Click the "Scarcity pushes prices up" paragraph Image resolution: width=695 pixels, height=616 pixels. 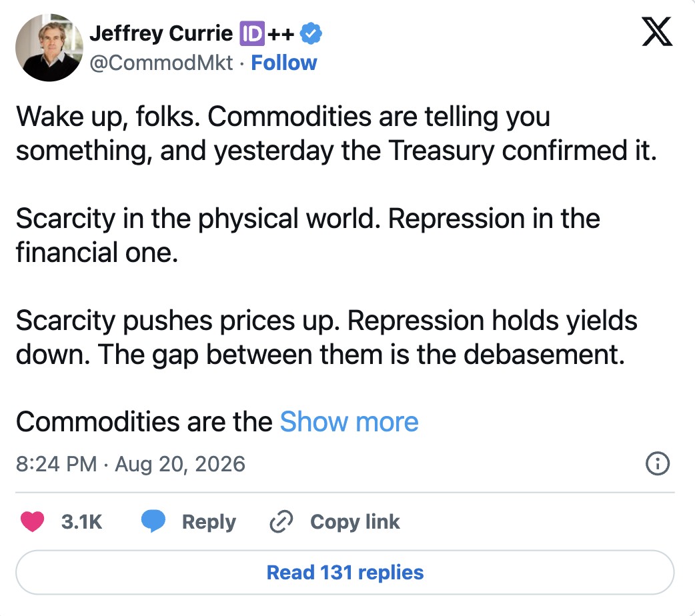coord(327,337)
